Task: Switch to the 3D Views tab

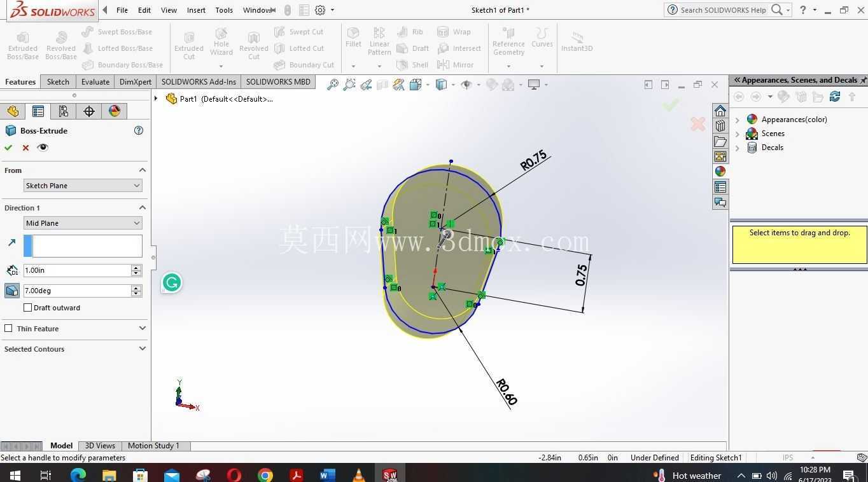Action: click(x=100, y=446)
